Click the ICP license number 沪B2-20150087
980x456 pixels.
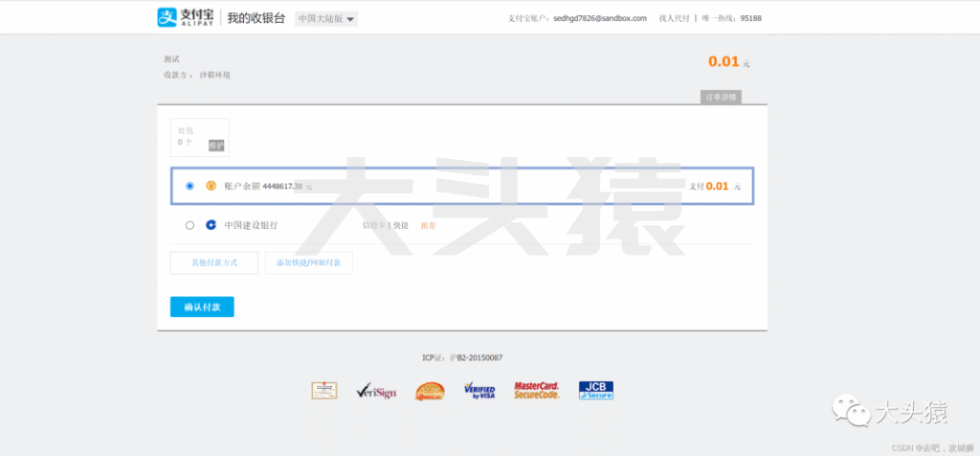coord(477,357)
